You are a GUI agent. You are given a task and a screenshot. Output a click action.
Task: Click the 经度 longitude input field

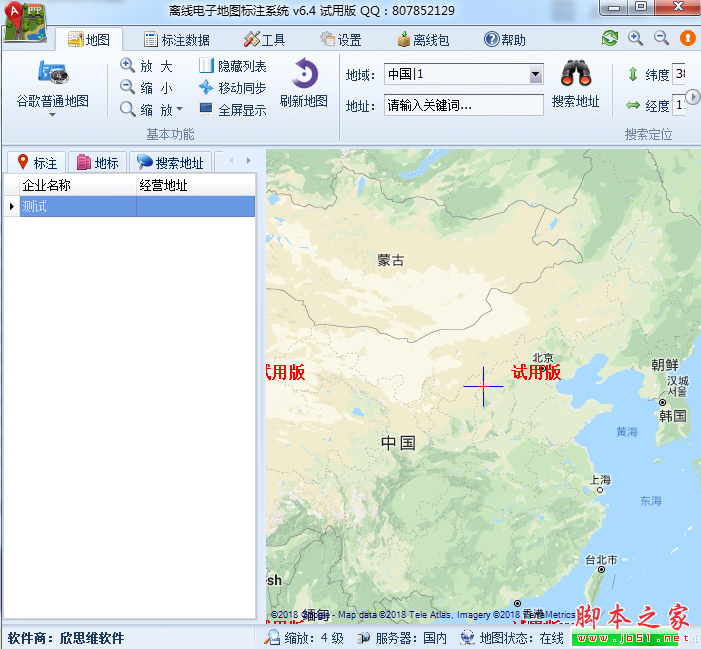tap(679, 105)
